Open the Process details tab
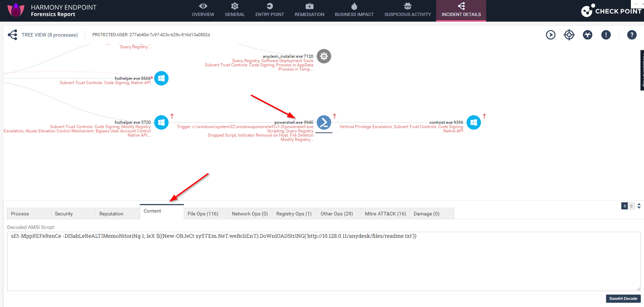This screenshot has width=644, height=307. pyautogui.click(x=29, y=214)
